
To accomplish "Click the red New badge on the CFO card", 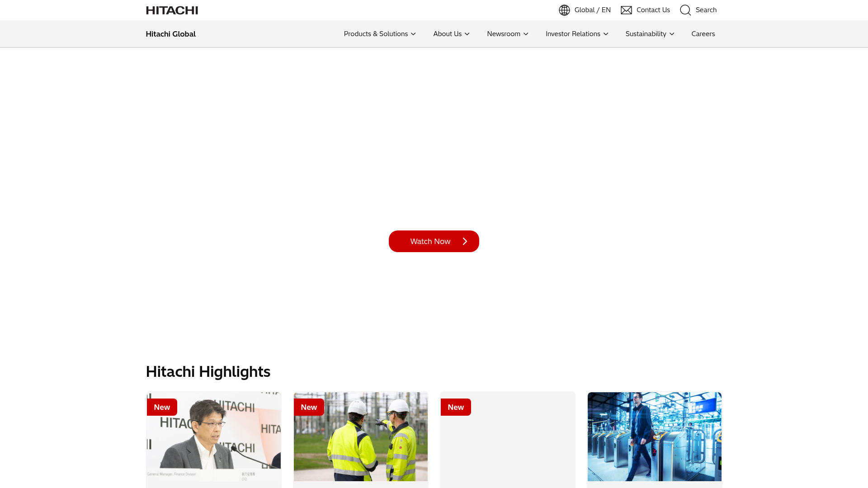I will 161,407.
